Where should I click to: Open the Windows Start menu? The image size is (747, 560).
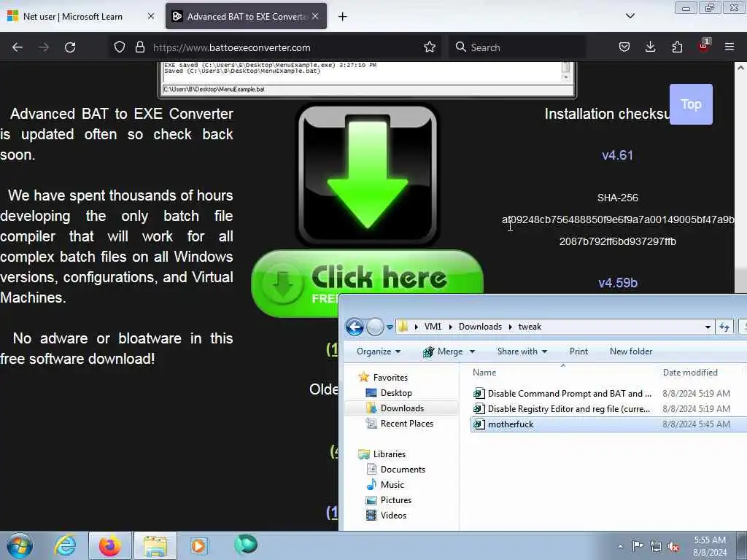(20, 545)
